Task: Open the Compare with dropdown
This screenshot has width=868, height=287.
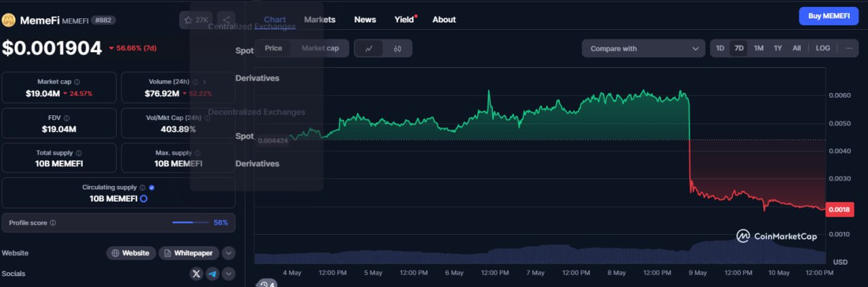Action: pos(644,48)
